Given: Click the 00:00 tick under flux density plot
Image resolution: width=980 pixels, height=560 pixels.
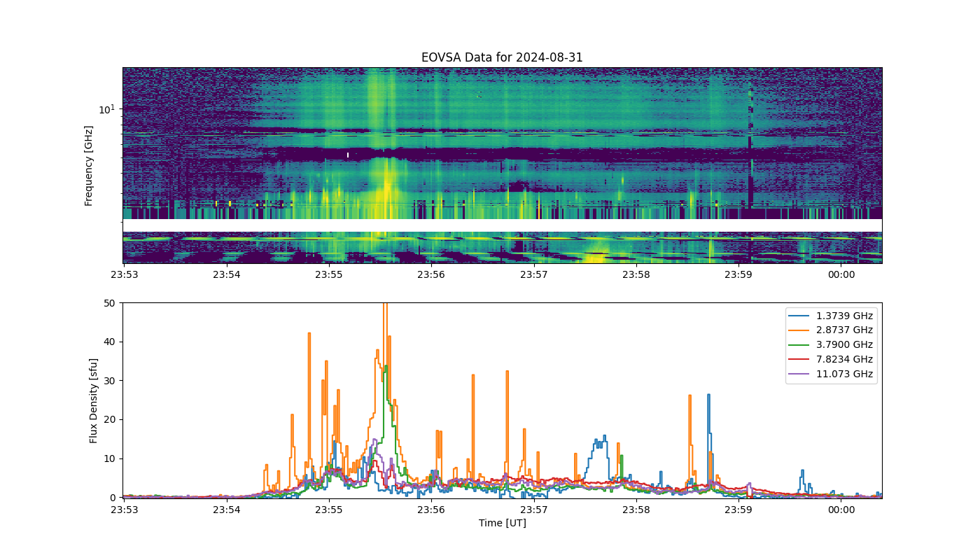Looking at the screenshot, I should click(841, 510).
